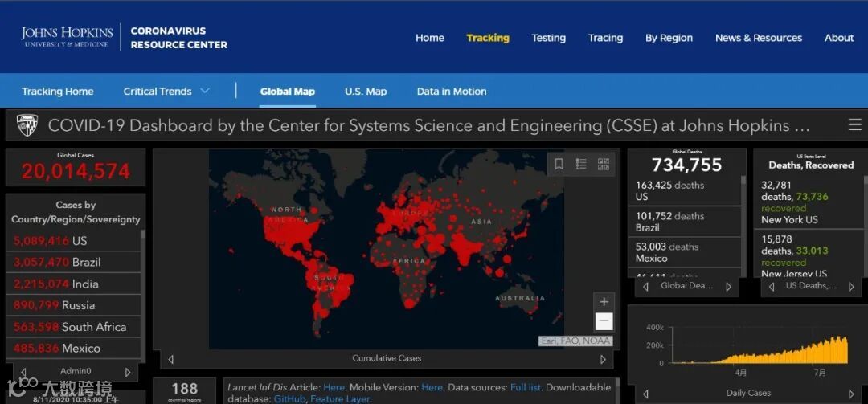Open the By Region nav item

click(x=669, y=38)
